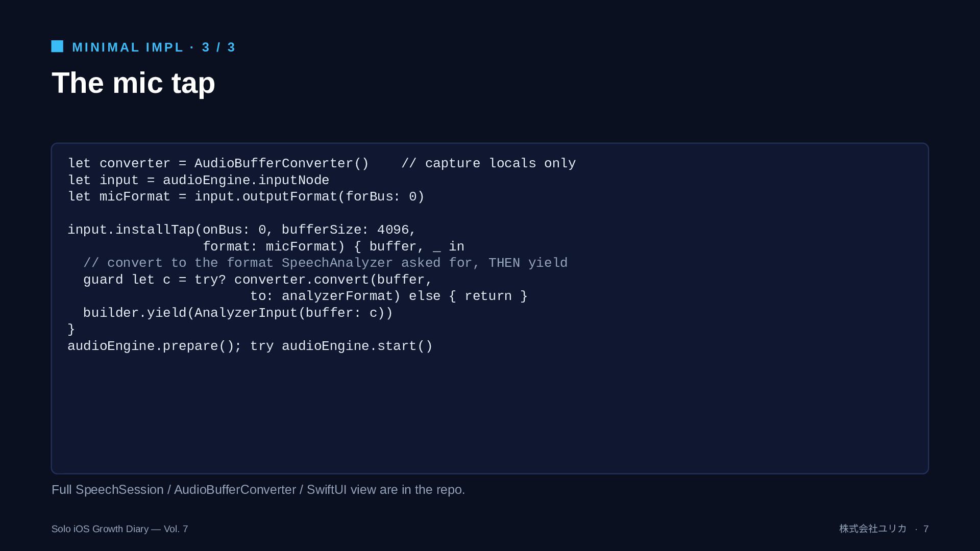The height and width of the screenshot is (551, 980).
Task: Select the capture locals only comment
Action: 488,163
